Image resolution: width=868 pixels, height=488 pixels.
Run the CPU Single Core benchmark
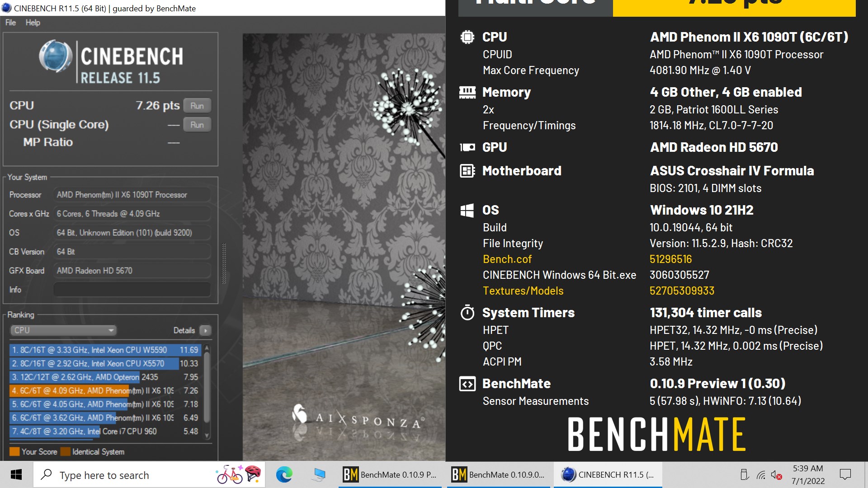point(197,125)
